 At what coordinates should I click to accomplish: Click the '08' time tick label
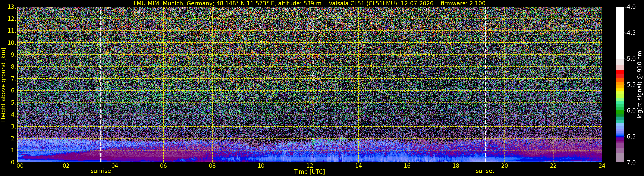(x=212, y=166)
